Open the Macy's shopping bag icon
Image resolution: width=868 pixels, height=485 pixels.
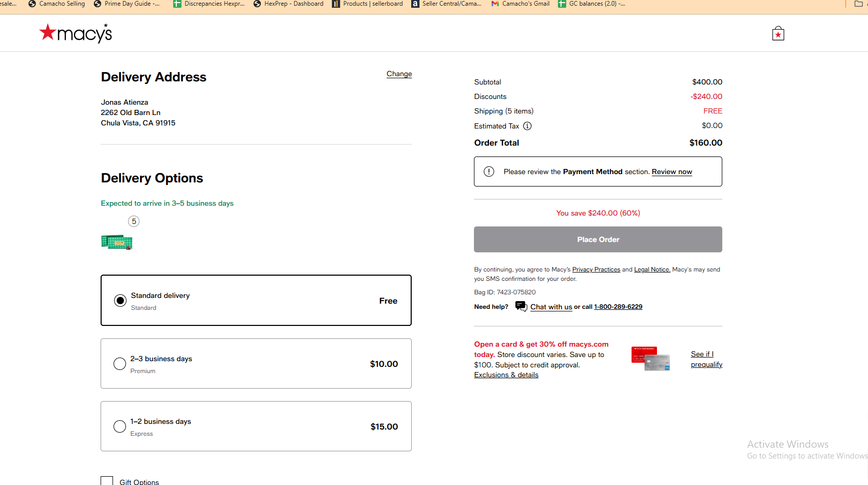(x=778, y=34)
